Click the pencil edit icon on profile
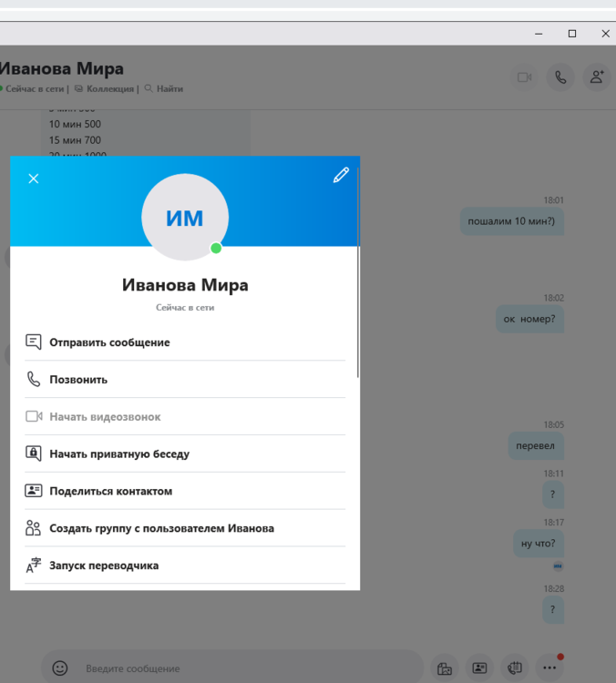 point(341,176)
